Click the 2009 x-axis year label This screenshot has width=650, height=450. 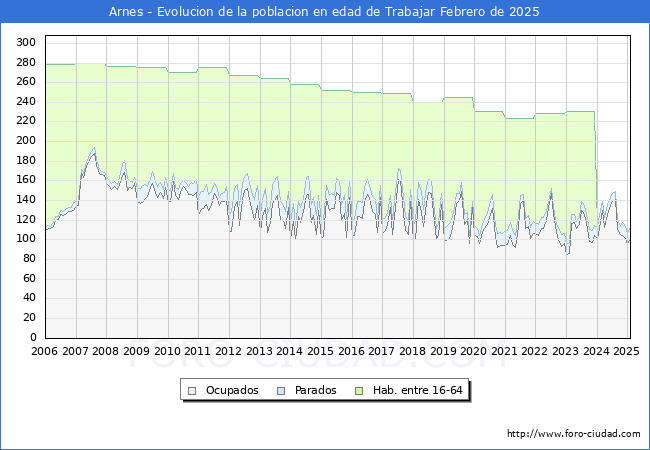pyautogui.click(x=136, y=351)
